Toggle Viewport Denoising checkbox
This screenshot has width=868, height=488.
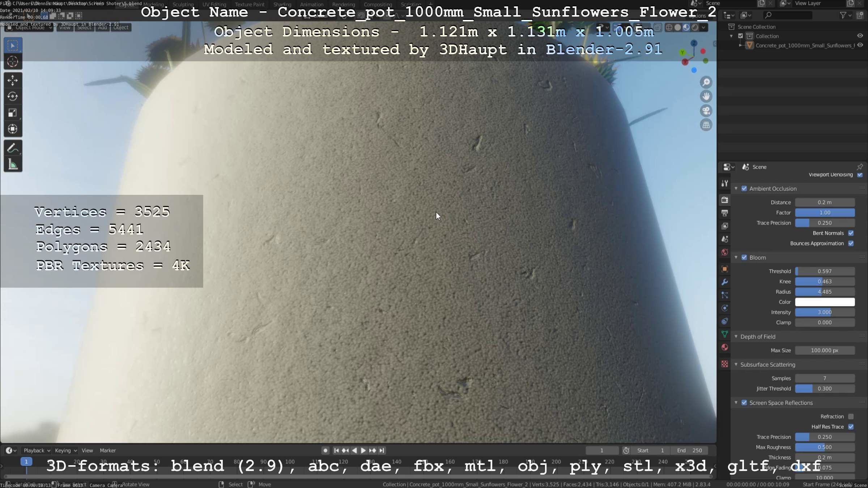tap(860, 175)
